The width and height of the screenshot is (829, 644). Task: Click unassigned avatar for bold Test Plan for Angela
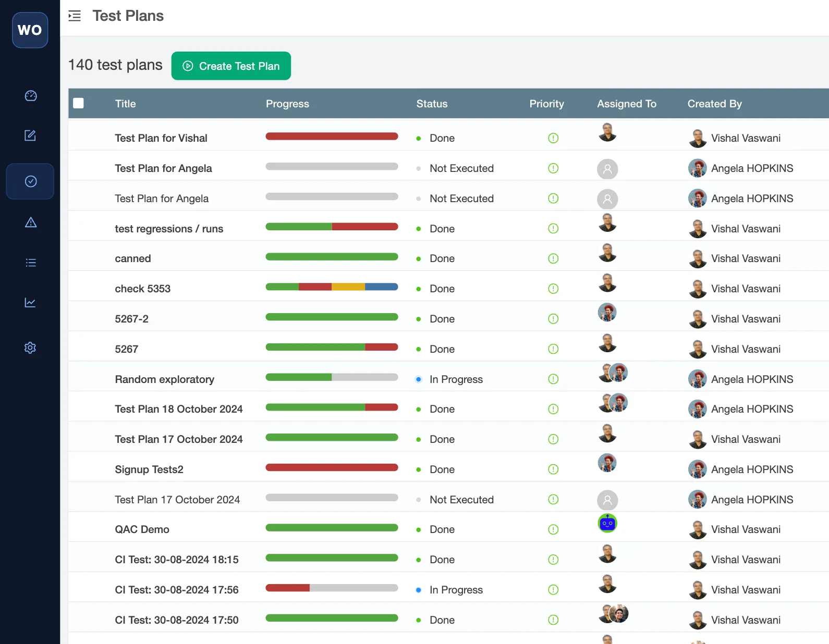607,169
